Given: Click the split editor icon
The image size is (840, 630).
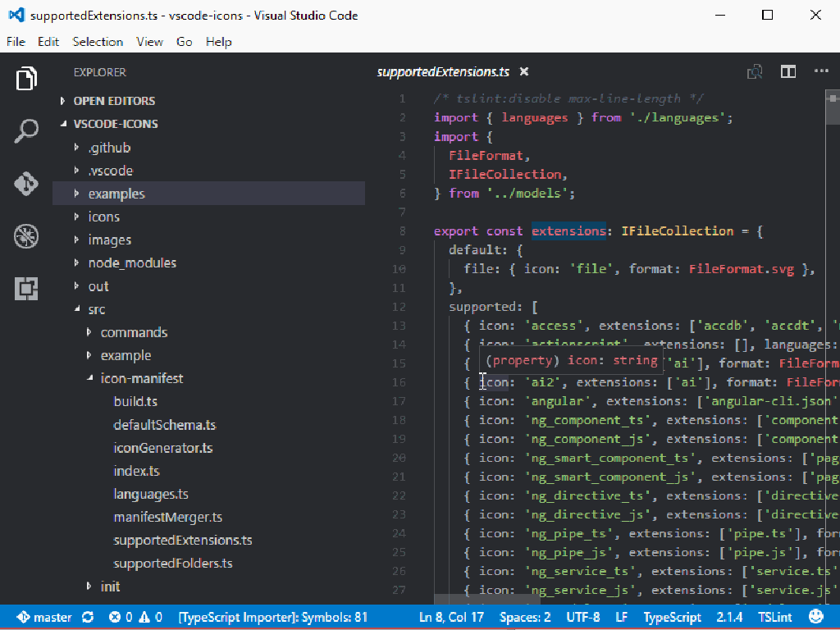Looking at the screenshot, I should 787,72.
